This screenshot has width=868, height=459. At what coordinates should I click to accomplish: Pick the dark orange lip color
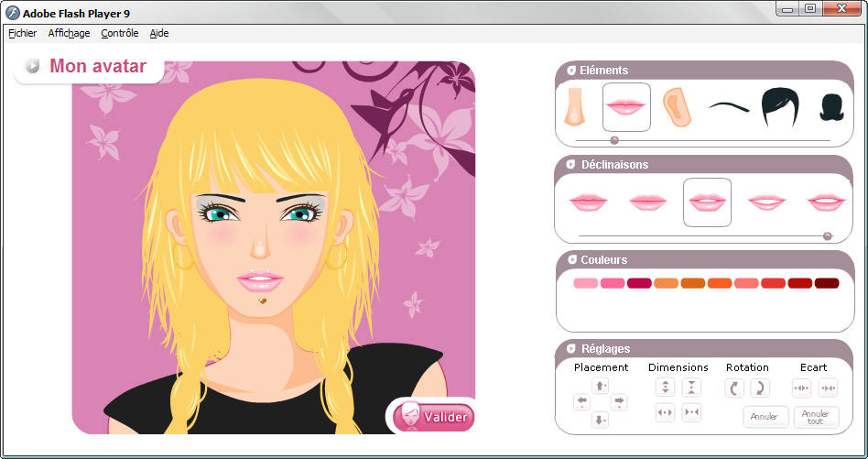pos(692,283)
